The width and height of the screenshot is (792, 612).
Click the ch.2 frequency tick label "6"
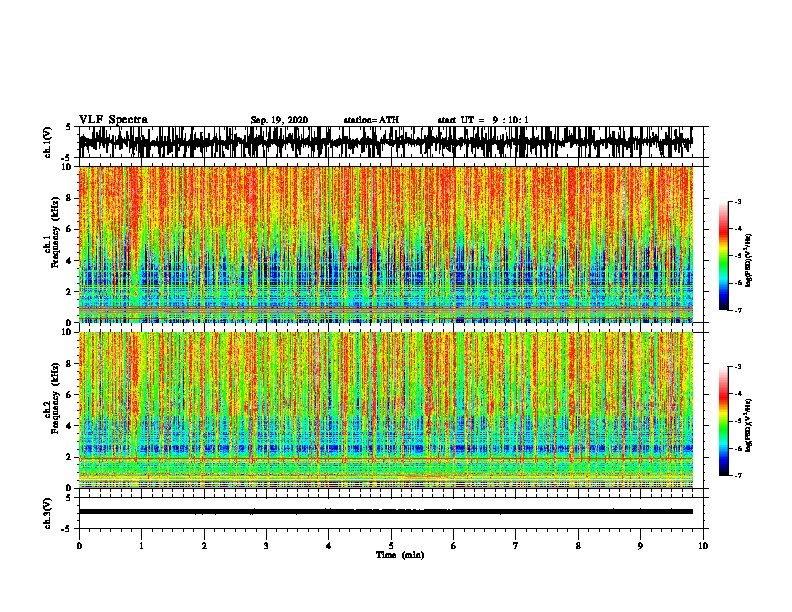click(x=71, y=395)
